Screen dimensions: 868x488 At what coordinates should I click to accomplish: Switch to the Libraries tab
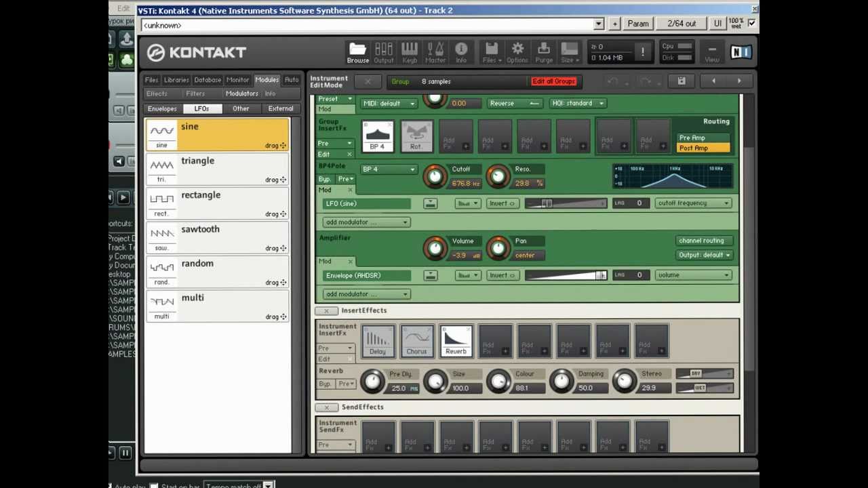(176, 80)
